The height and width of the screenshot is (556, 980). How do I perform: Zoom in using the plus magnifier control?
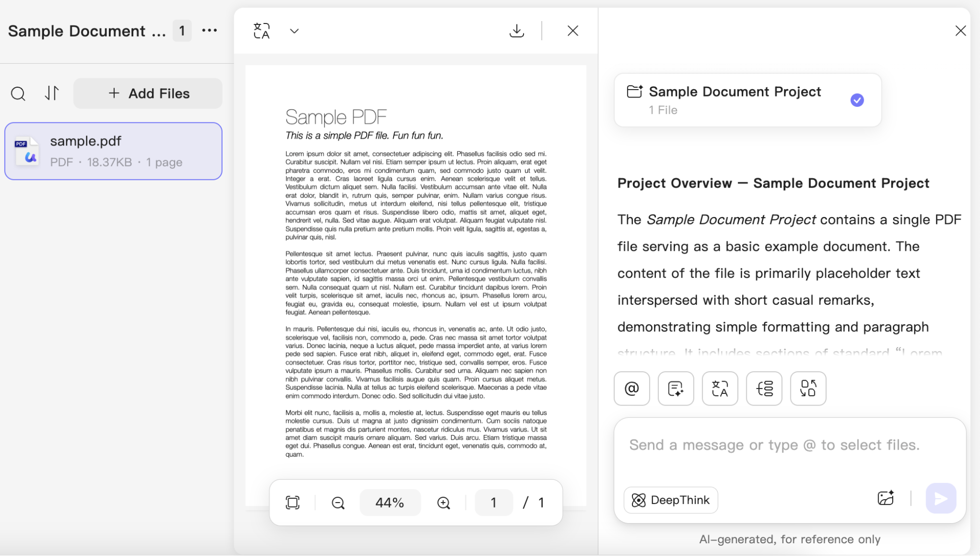tap(443, 502)
